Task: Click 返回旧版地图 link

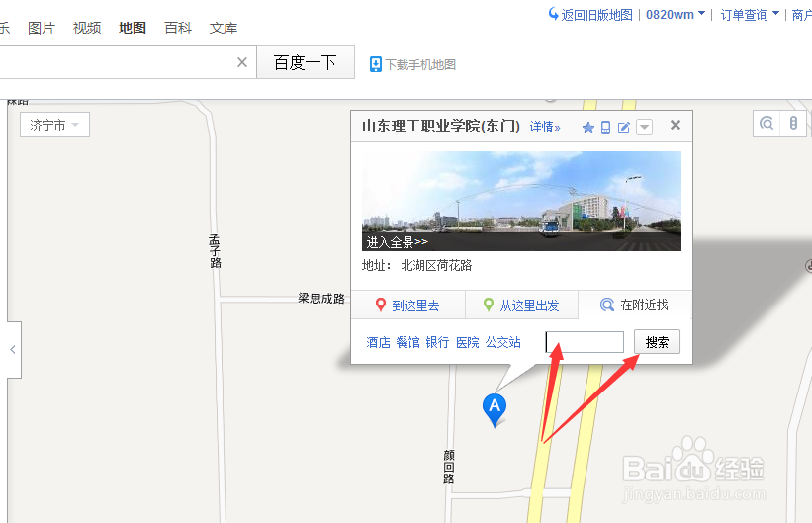Action: click(x=597, y=15)
